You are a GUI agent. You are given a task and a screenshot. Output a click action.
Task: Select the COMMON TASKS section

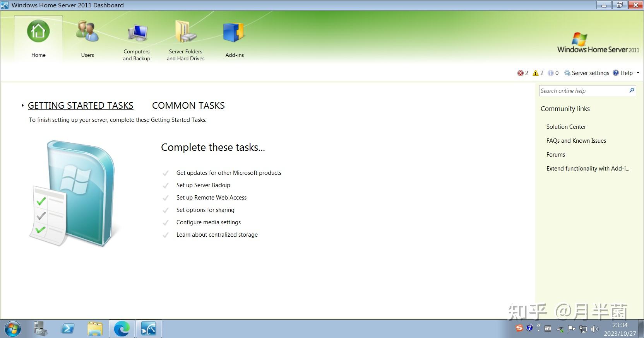point(188,106)
